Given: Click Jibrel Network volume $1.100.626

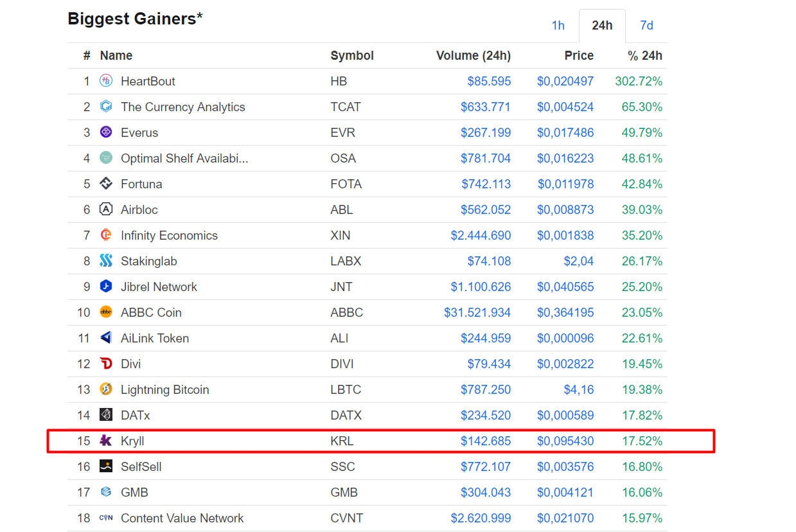Looking at the screenshot, I should (481, 287).
